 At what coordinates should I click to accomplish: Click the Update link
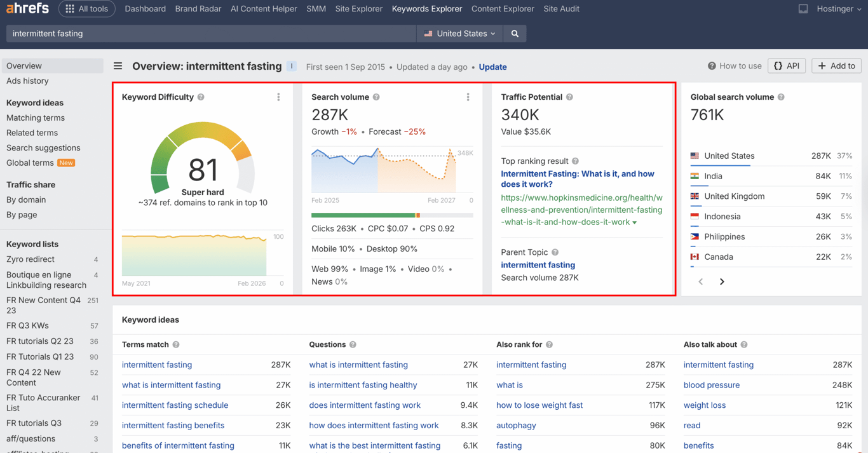point(492,67)
